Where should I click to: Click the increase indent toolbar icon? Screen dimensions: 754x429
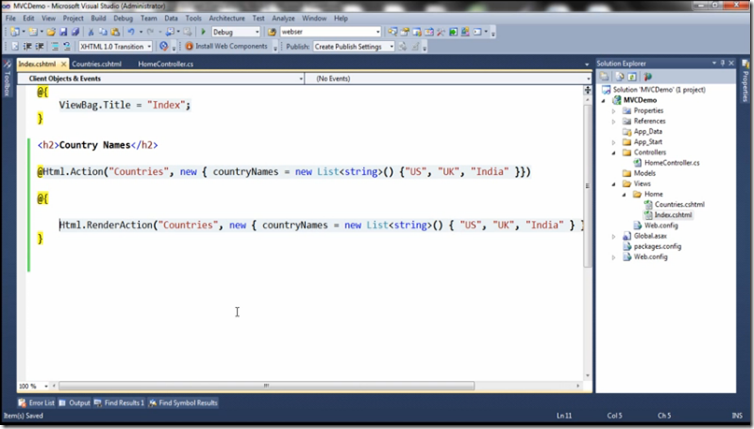point(39,46)
